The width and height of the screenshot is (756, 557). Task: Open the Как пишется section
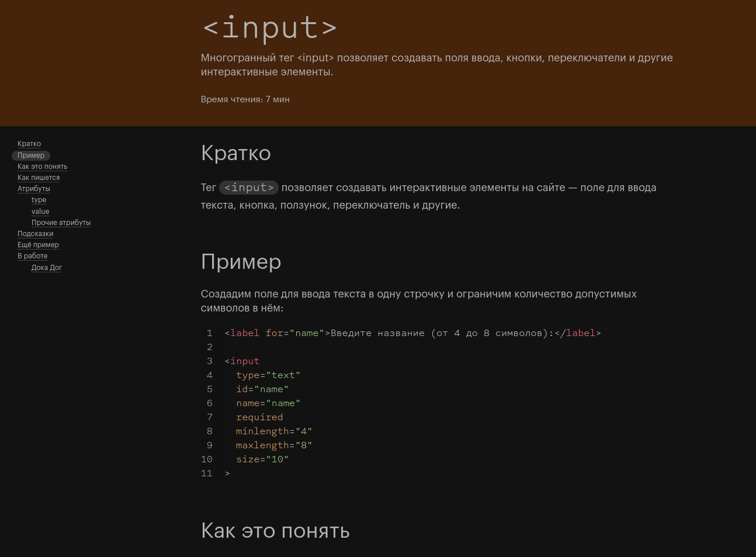click(38, 178)
